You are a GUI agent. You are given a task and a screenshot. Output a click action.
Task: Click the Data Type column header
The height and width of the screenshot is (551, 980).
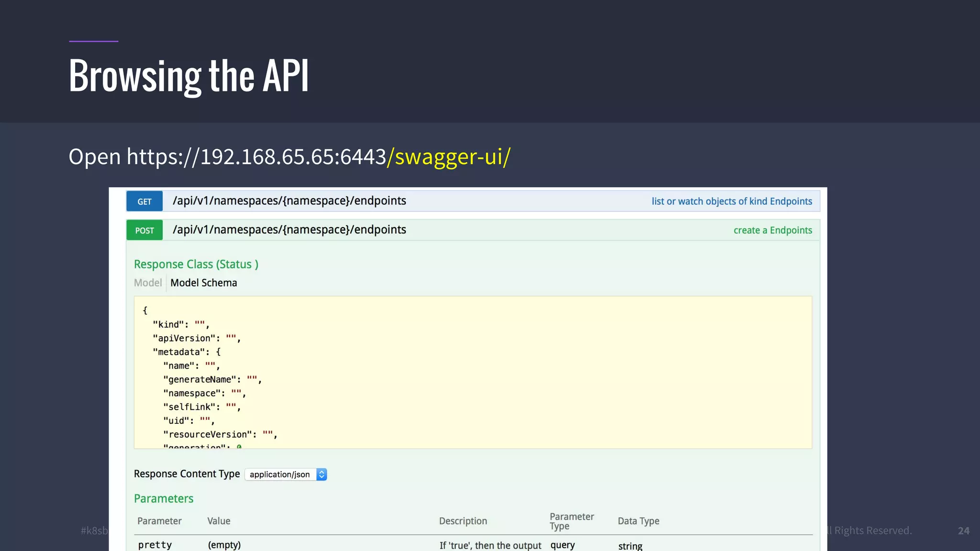coord(638,521)
